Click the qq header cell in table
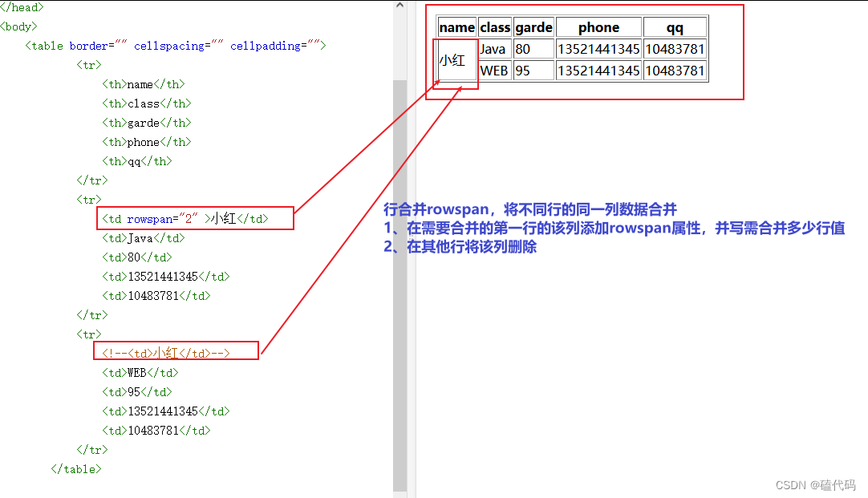The width and height of the screenshot is (868, 498). 675,27
